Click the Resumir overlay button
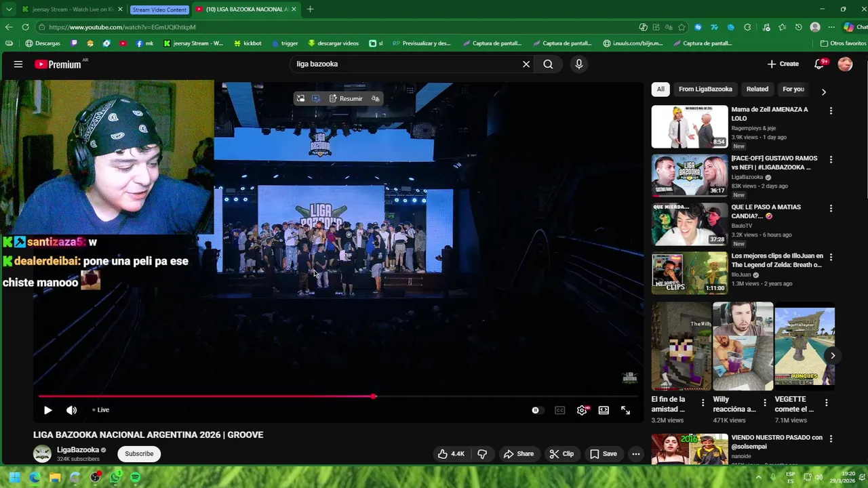The height and width of the screenshot is (488, 868). [x=346, y=98]
